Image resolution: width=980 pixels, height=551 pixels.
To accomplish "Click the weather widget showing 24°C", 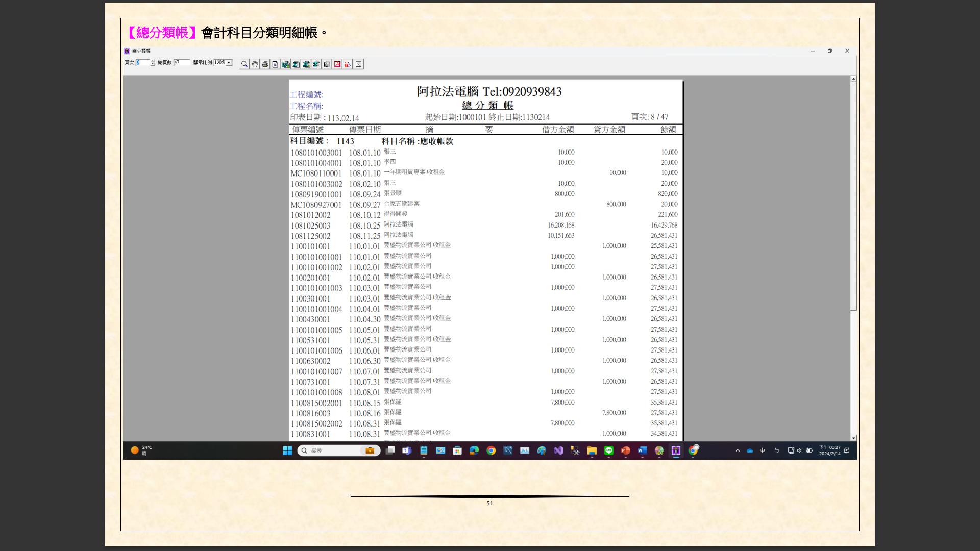I will pos(141,450).
